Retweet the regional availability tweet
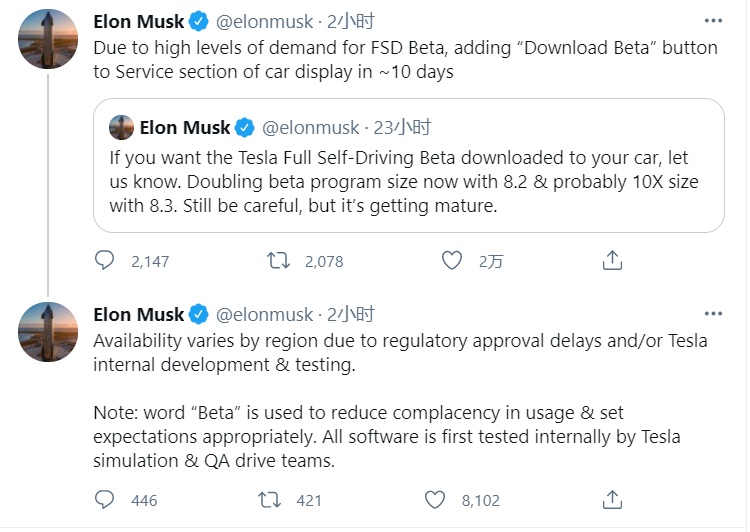Image resolution: width=750 pixels, height=532 pixels. pos(270,499)
